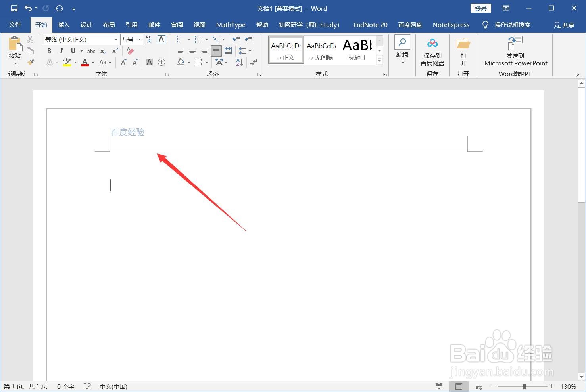Screen dimensions: 586x392
Task: Toggle strikethrough formatting
Action: click(91, 51)
